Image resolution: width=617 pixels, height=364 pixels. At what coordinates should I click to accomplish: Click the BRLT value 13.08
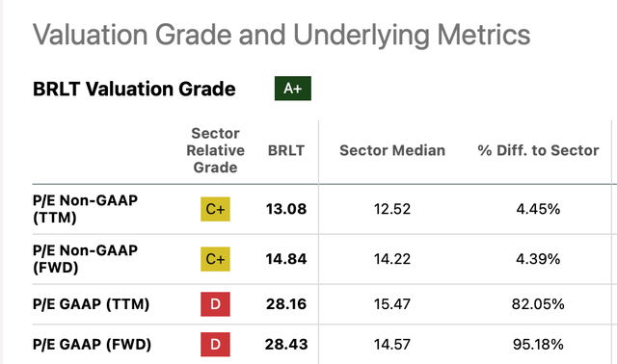(x=286, y=209)
